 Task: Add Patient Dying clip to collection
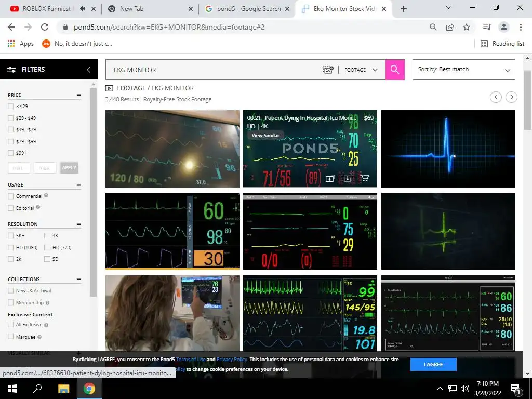tap(330, 179)
